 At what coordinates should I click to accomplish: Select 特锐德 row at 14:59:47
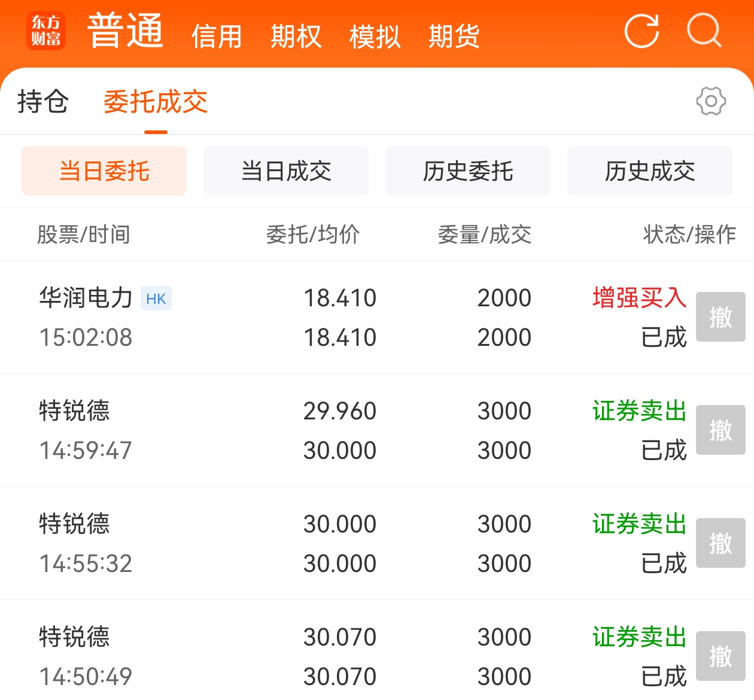coord(377,430)
